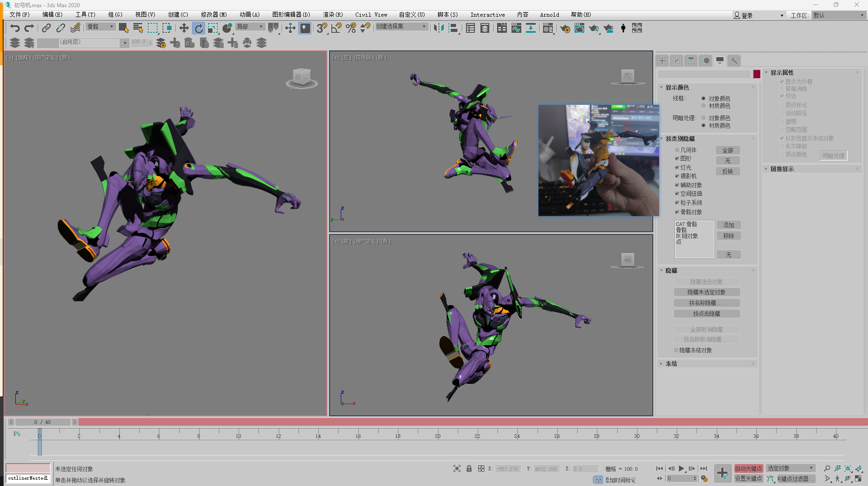Viewport: 868px width, 486px height.
Task: Click the 添加 button
Action: click(x=728, y=225)
